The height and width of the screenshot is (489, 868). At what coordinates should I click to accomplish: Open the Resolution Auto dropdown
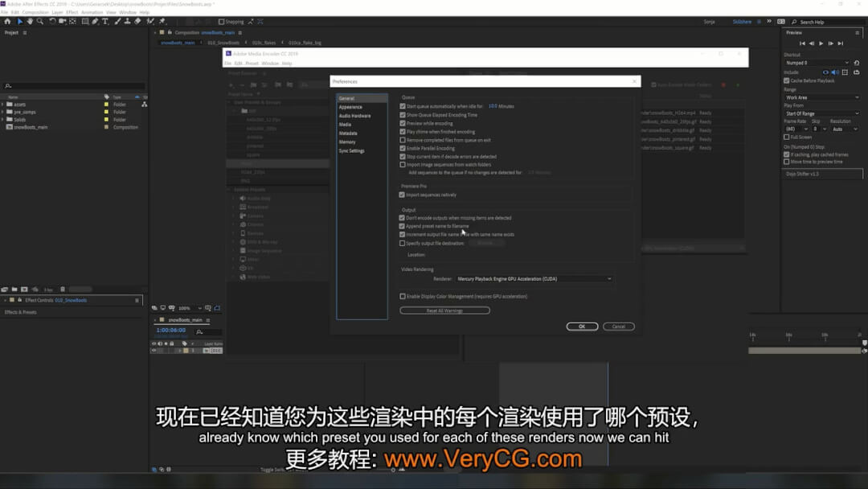[x=845, y=129]
